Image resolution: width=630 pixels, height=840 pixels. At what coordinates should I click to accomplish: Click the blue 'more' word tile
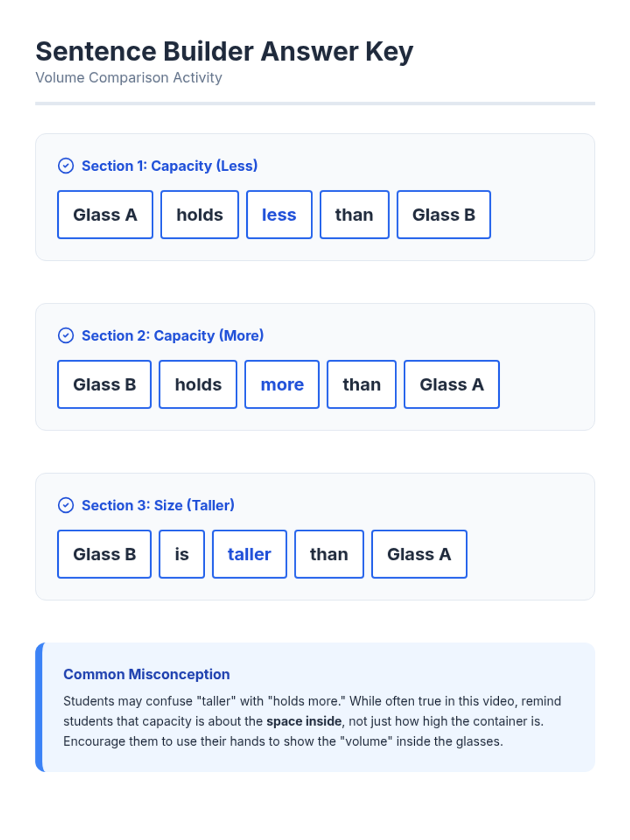[282, 384]
